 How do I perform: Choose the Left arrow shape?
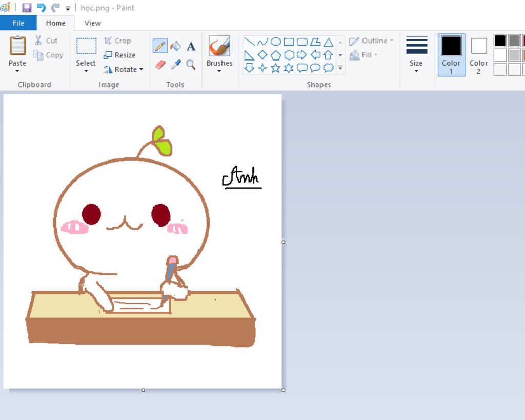315,54
